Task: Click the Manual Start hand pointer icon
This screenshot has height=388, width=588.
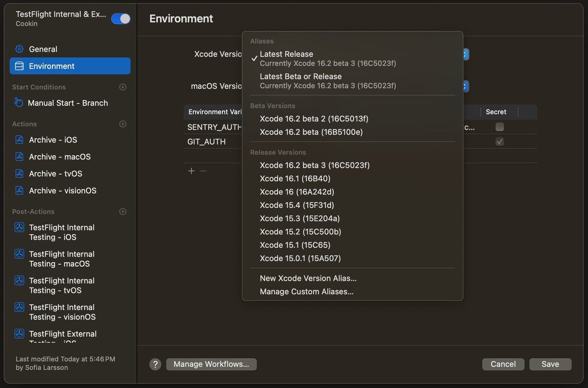Action: pos(19,102)
